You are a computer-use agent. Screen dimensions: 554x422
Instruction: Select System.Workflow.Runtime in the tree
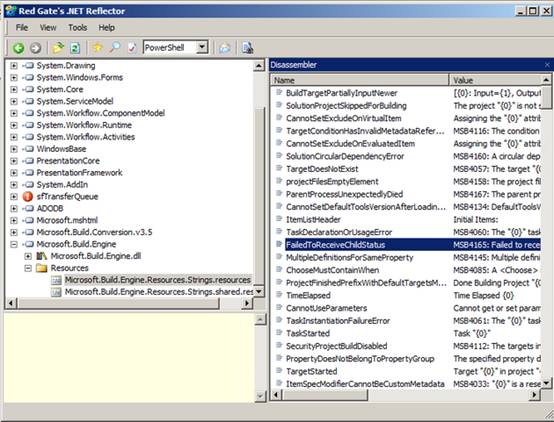[84, 125]
